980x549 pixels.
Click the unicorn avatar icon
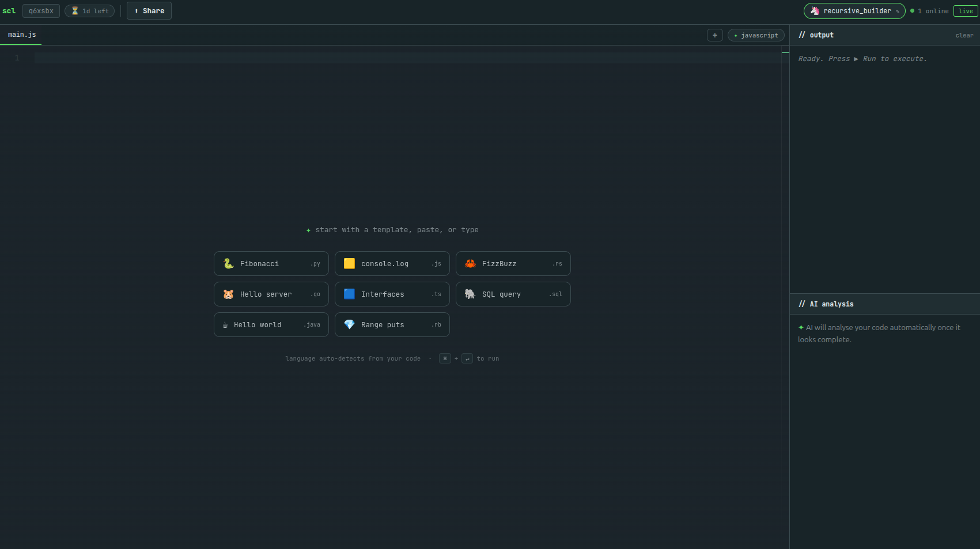tap(815, 11)
